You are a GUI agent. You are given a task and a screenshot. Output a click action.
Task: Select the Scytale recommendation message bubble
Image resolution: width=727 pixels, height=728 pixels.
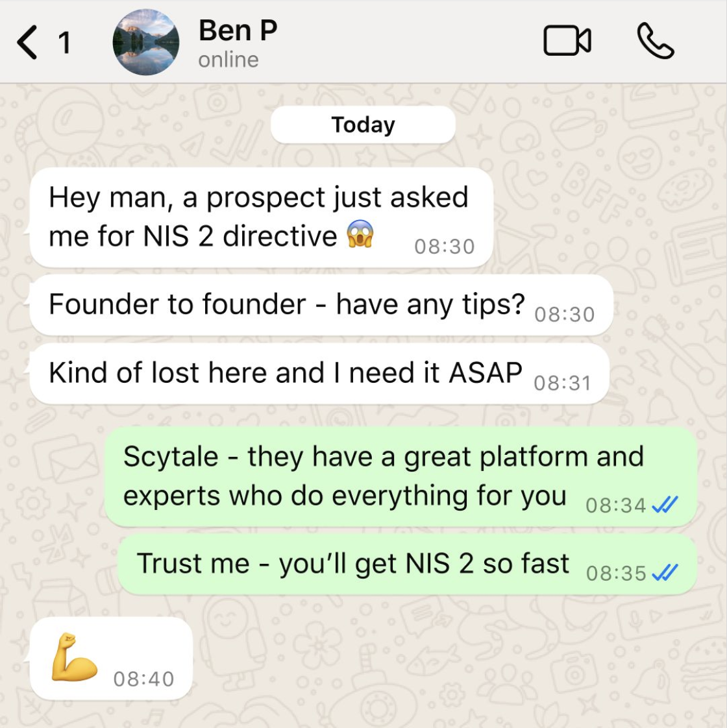click(400, 477)
